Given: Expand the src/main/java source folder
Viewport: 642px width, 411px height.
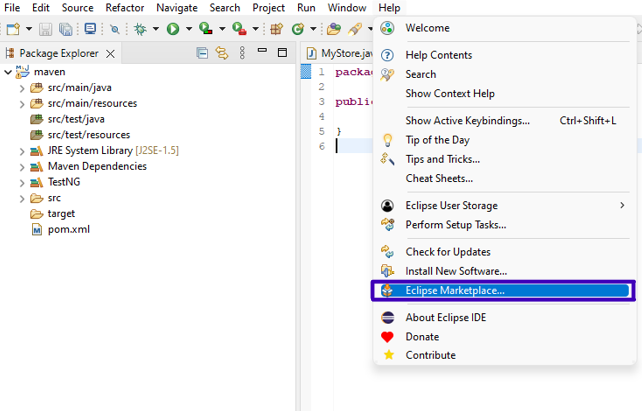Looking at the screenshot, I should tap(22, 88).
